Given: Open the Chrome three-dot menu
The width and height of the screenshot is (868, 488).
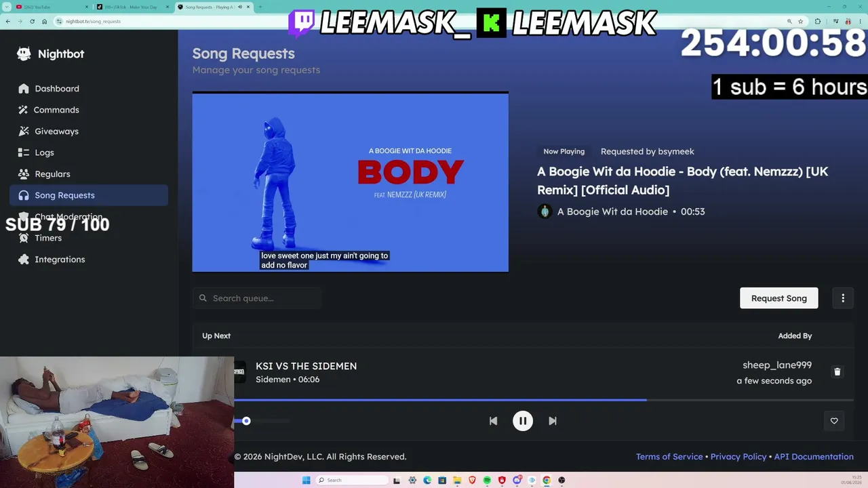Looking at the screenshot, I should coord(861,21).
